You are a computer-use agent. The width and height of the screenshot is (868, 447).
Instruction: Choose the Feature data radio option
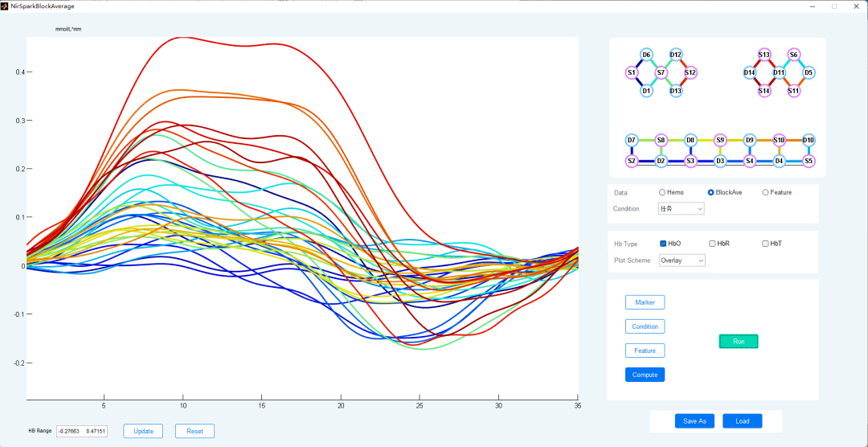tap(765, 192)
